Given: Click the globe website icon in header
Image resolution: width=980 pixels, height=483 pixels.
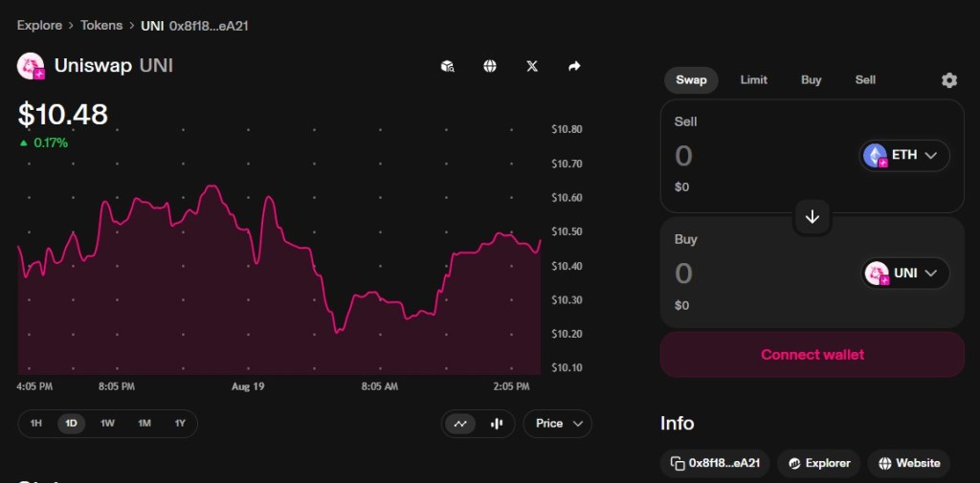Looking at the screenshot, I should click(x=490, y=66).
